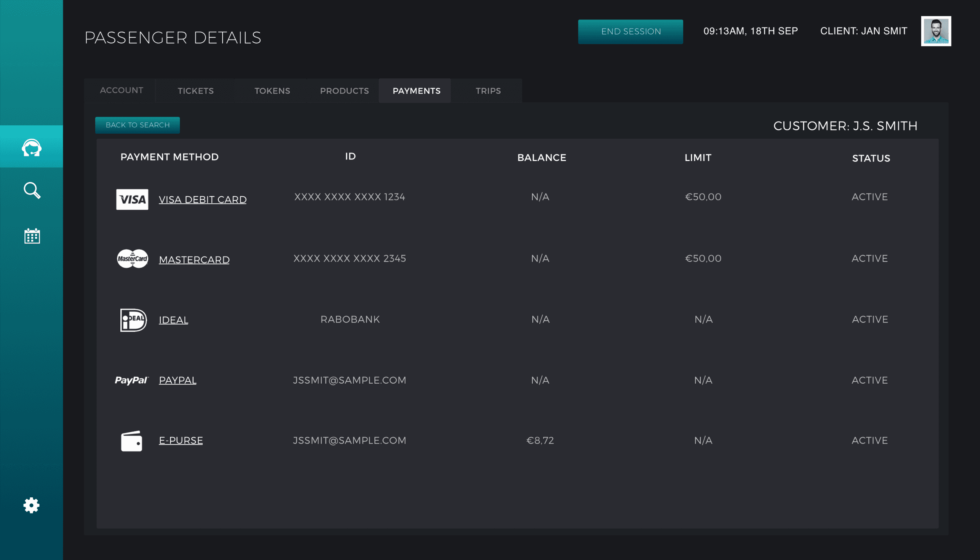Click the search magnifier sidebar icon
Screen dimensions: 980x560
point(32,190)
